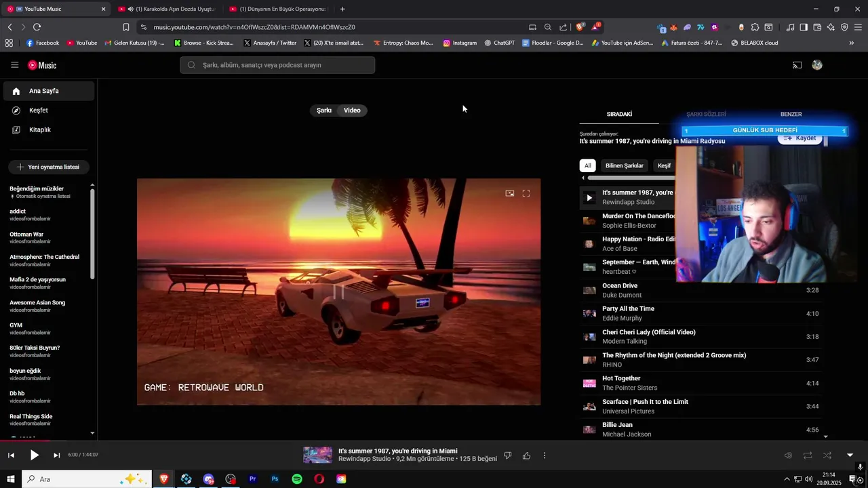The height and width of the screenshot is (488, 868).
Task: Switch to the Dünyanın En Büyük Operasyonu tab
Action: point(279,9)
